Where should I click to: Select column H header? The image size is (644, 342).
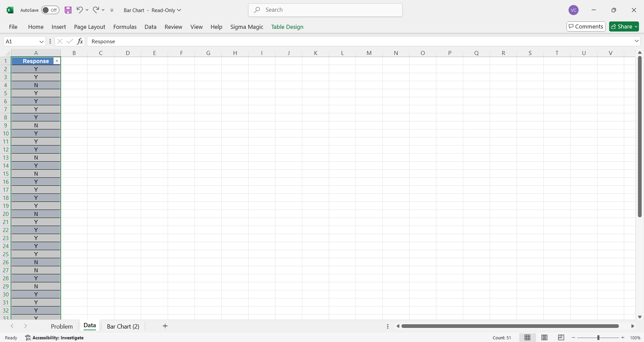point(235,53)
